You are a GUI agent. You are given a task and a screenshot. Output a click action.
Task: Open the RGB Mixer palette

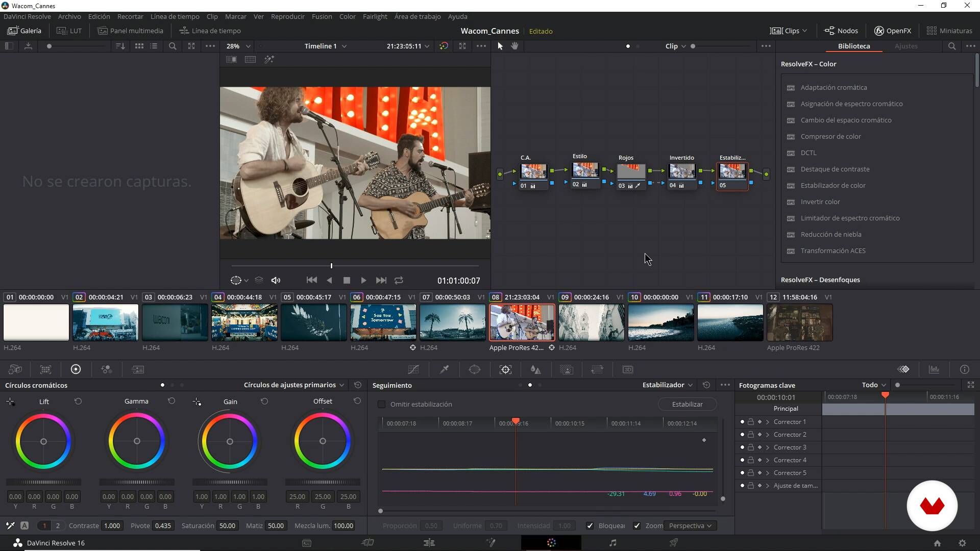click(106, 369)
